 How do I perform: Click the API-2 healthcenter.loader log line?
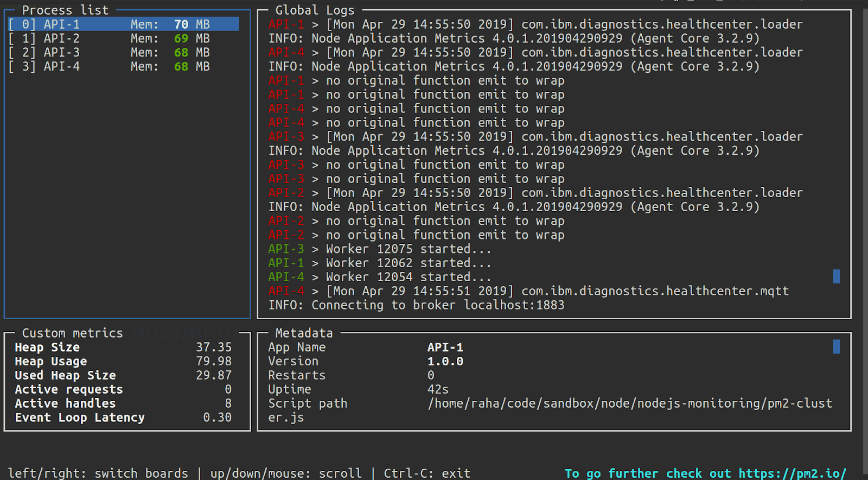coord(535,193)
